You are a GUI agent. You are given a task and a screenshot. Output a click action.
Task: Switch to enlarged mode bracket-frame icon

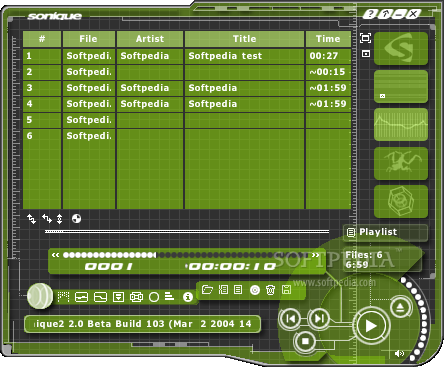click(366, 38)
